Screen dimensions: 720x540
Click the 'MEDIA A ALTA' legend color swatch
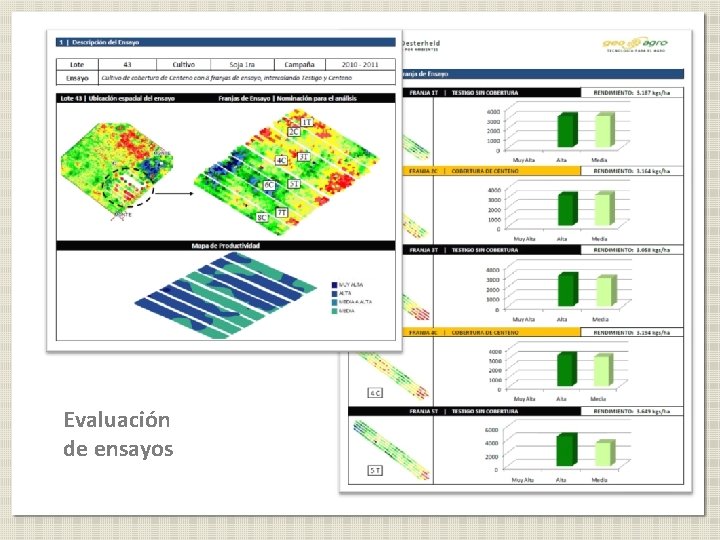point(334,303)
